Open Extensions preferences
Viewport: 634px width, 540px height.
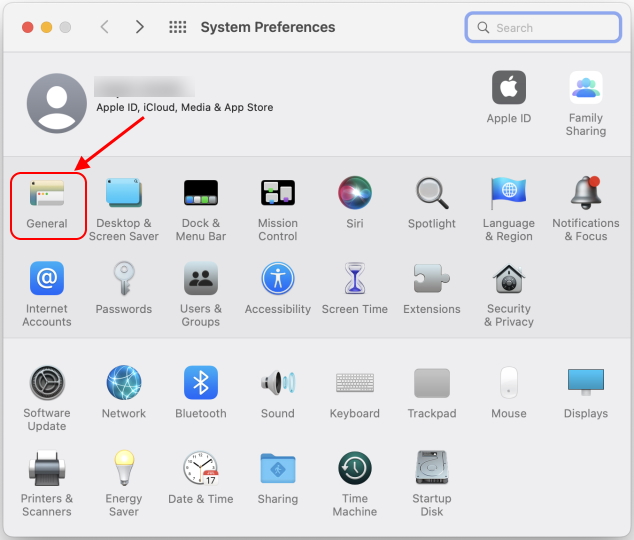(432, 288)
